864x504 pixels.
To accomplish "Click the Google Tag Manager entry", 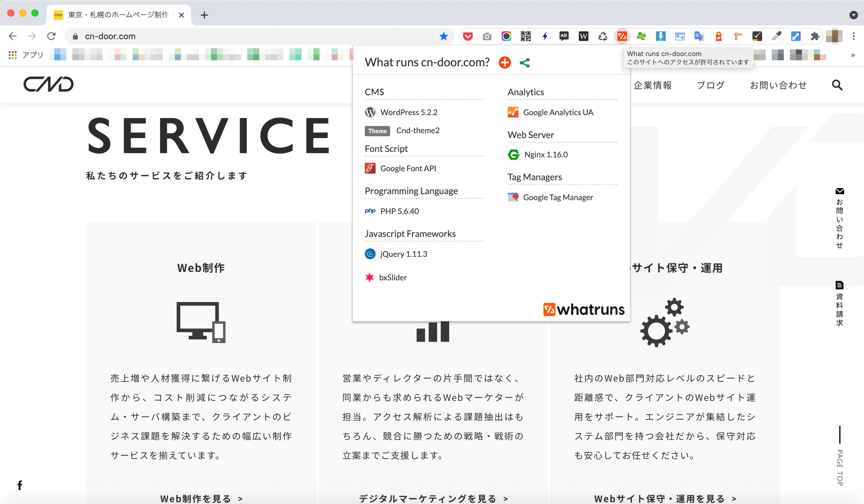I will point(550,197).
